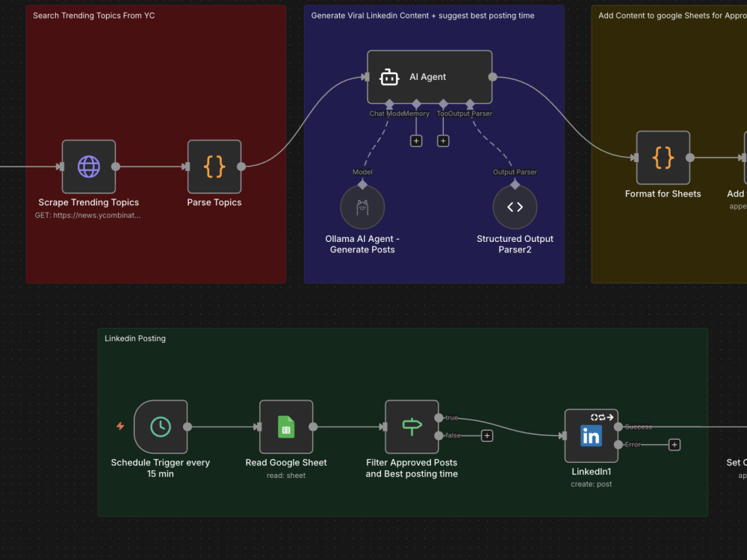The image size is (747, 560).
Task: Add a Memory sub-node with plus button
Action: click(416, 141)
